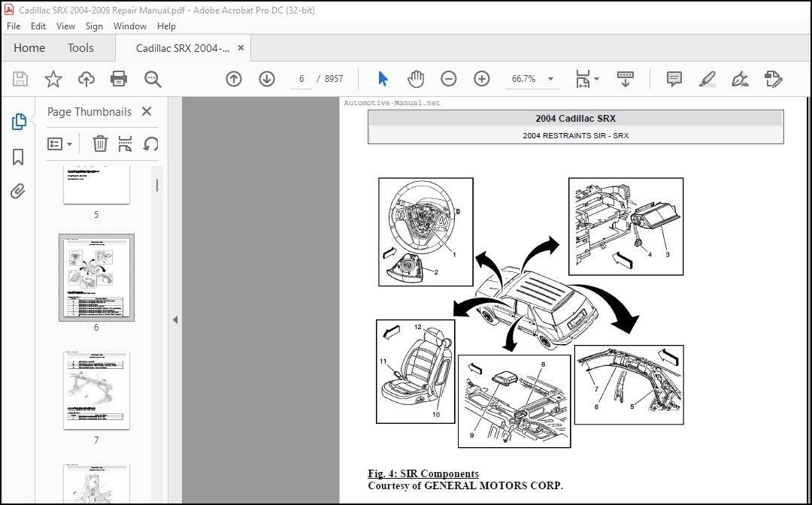Image resolution: width=812 pixels, height=505 pixels.
Task: Open the Help menu
Action: point(166,26)
